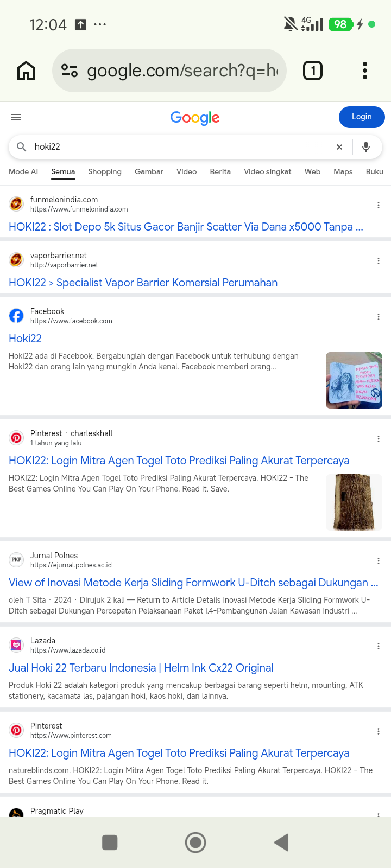Open the tab switcher showing 1 tab

(x=313, y=71)
